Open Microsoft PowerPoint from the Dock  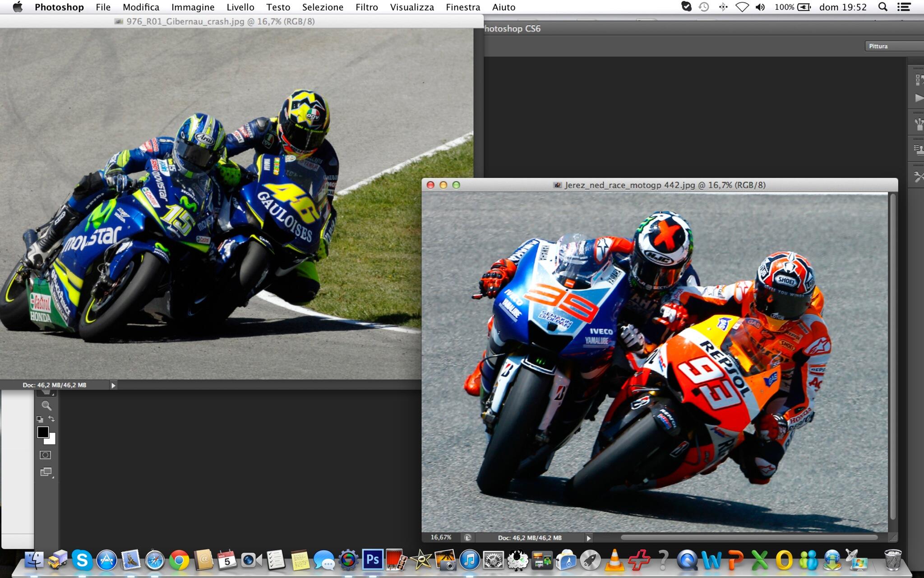click(735, 560)
